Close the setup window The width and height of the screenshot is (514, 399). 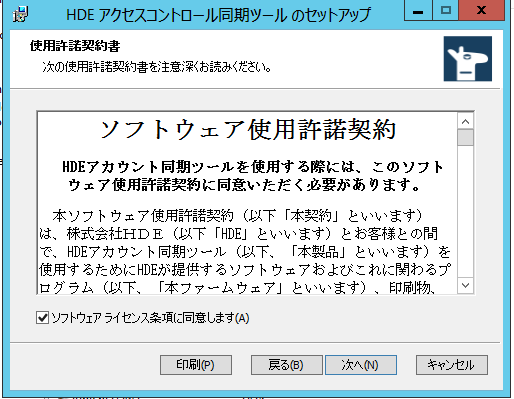point(481,11)
